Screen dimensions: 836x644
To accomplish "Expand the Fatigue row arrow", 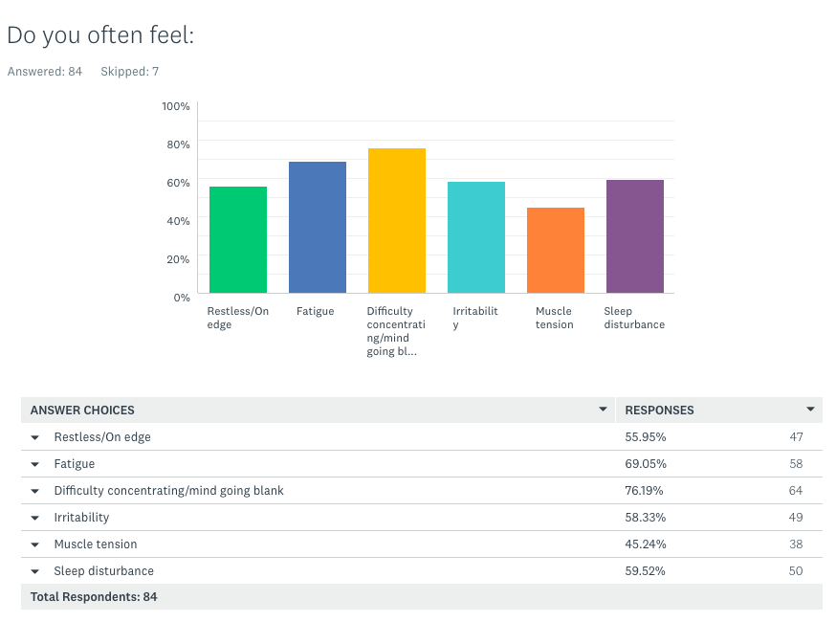I will tap(35, 464).
